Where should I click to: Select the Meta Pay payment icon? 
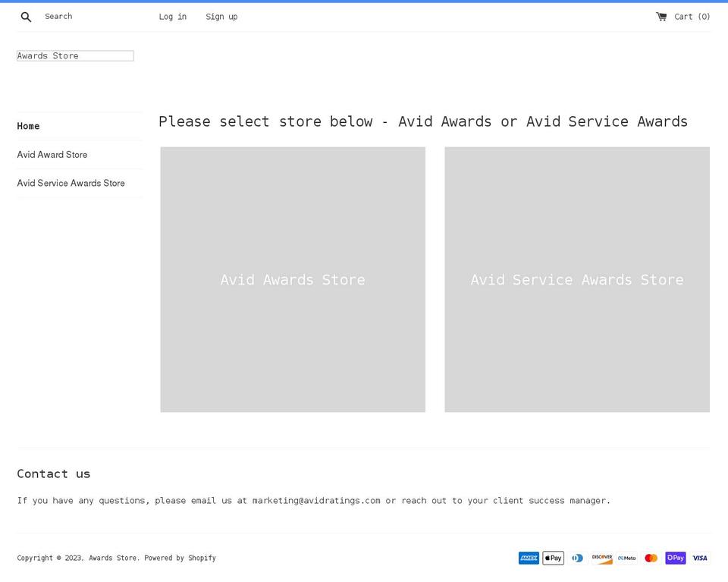[626, 558]
